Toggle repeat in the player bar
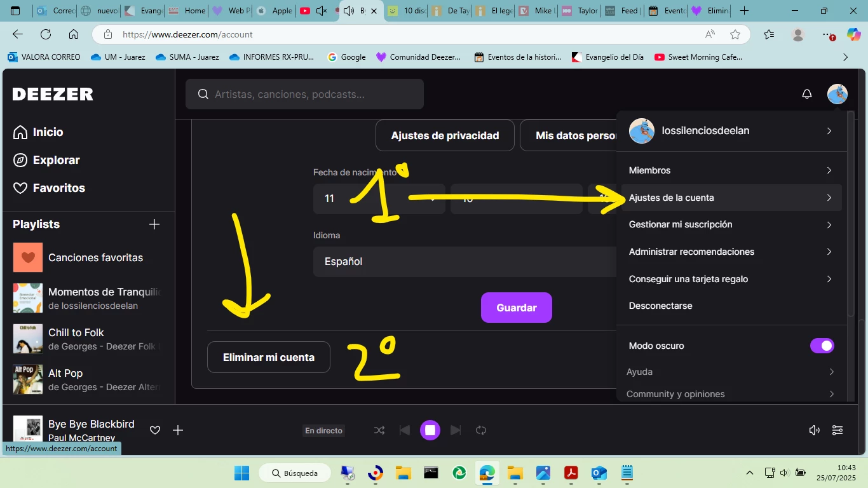 click(481, 430)
